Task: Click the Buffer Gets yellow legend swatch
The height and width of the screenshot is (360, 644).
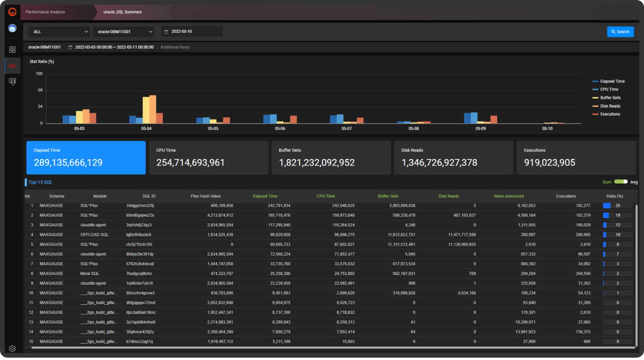Action: (x=595, y=98)
